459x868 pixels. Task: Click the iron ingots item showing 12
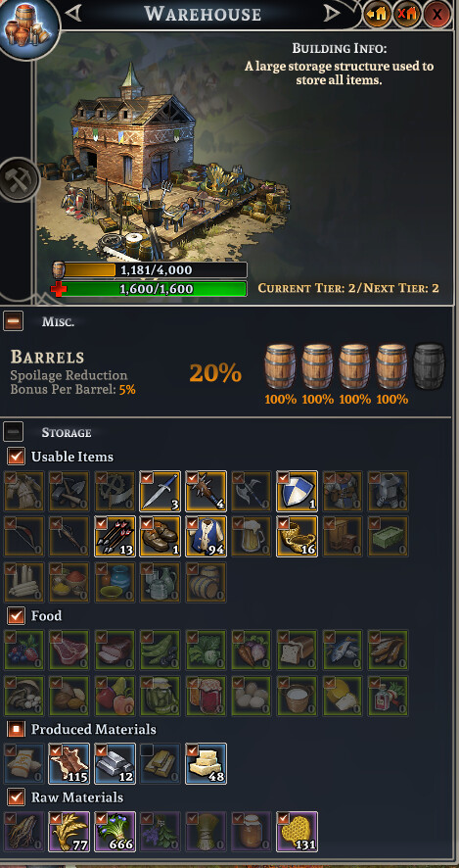pyautogui.click(x=115, y=764)
